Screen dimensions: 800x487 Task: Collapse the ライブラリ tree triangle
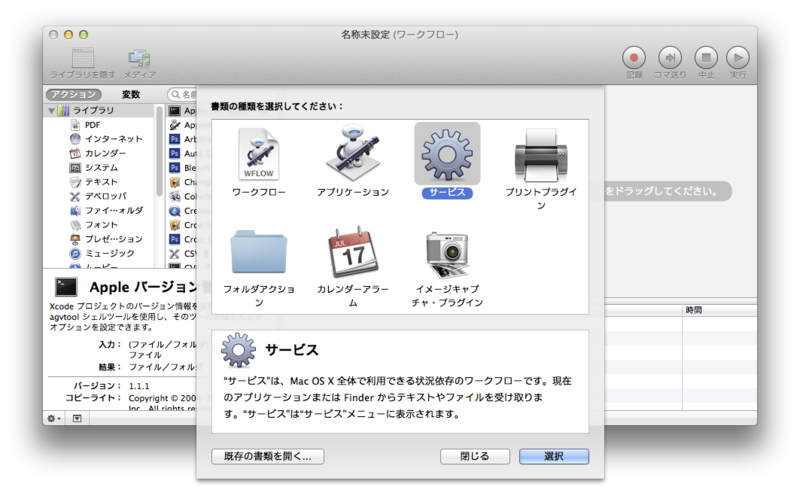(52, 110)
